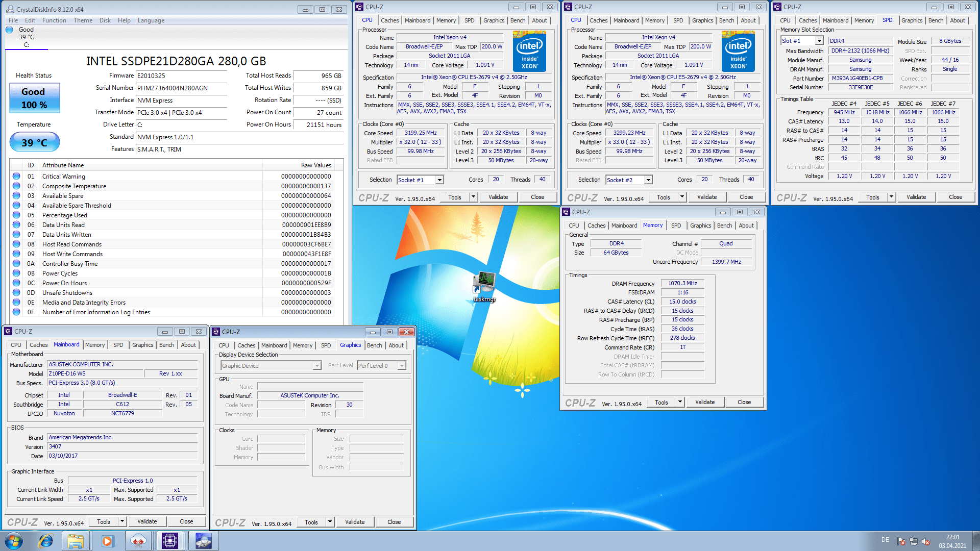Open the Slot #1 memory slot dropdown
980x551 pixels.
click(819, 41)
